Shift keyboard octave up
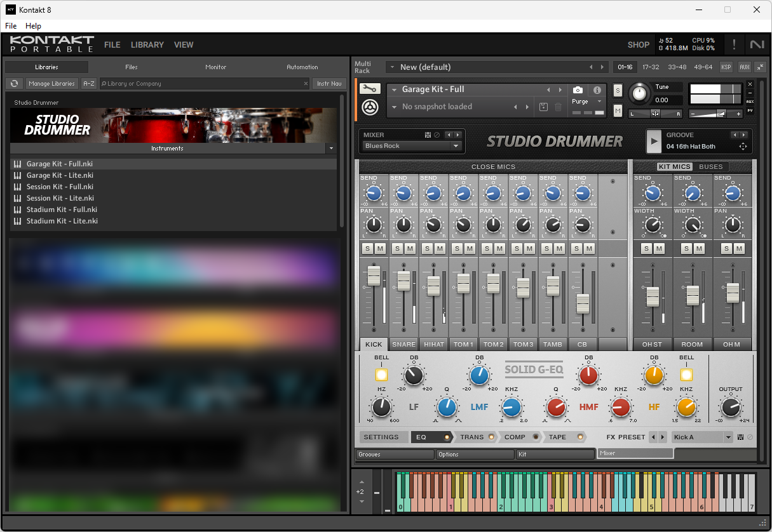 pyautogui.click(x=362, y=481)
